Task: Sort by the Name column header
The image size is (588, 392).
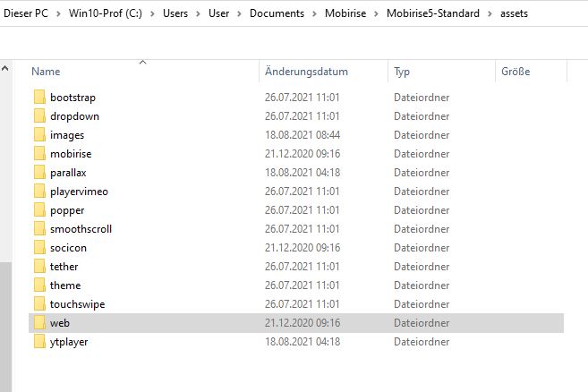Action: pos(46,72)
